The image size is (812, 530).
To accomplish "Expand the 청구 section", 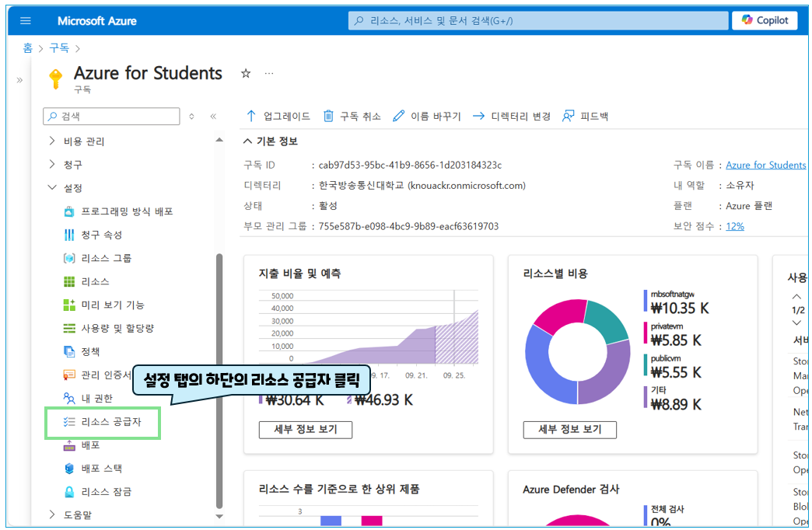I will [52, 164].
